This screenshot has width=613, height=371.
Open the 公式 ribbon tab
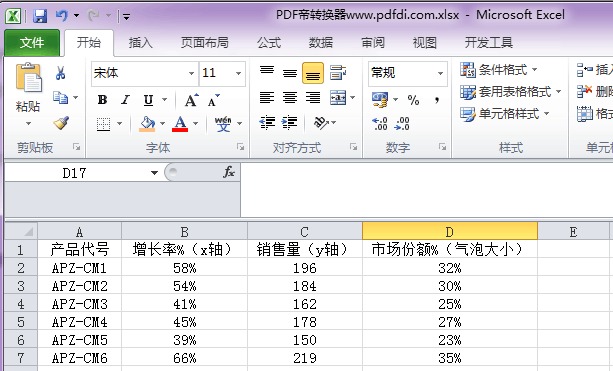(269, 43)
